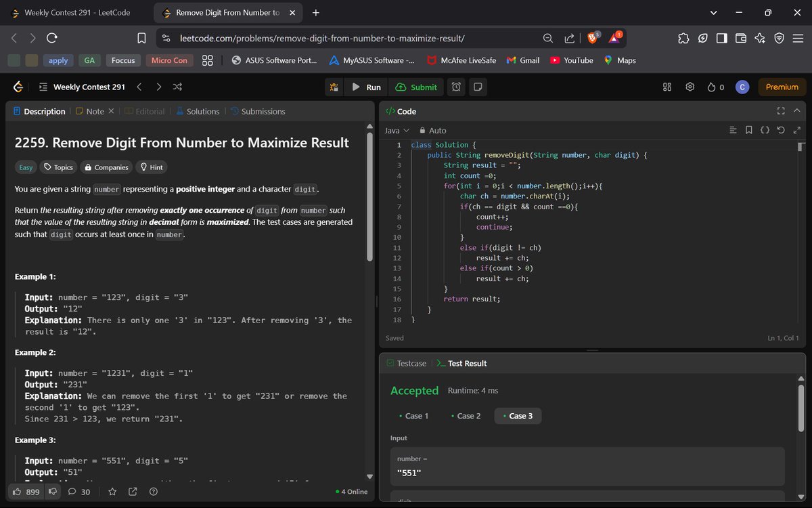
Task: Format the code with the lines icon
Action: 733,130
